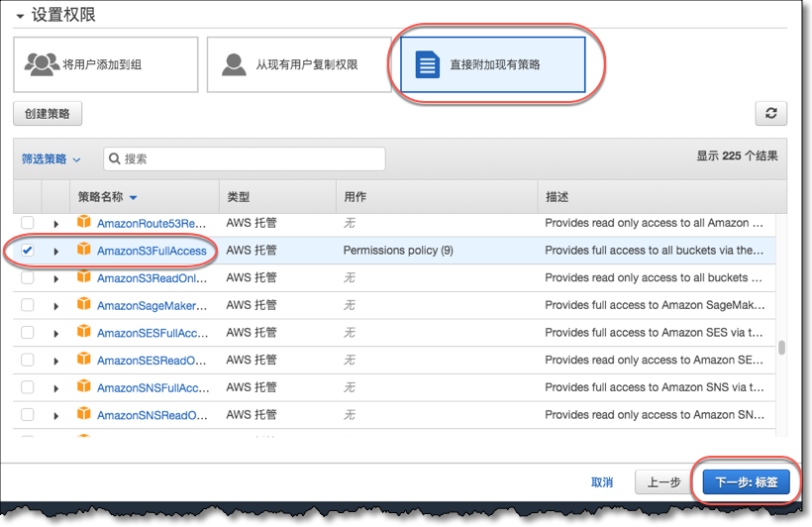812x527 pixels.
Task: Open the 筛选策略 filter dropdown
Action: click(x=51, y=159)
